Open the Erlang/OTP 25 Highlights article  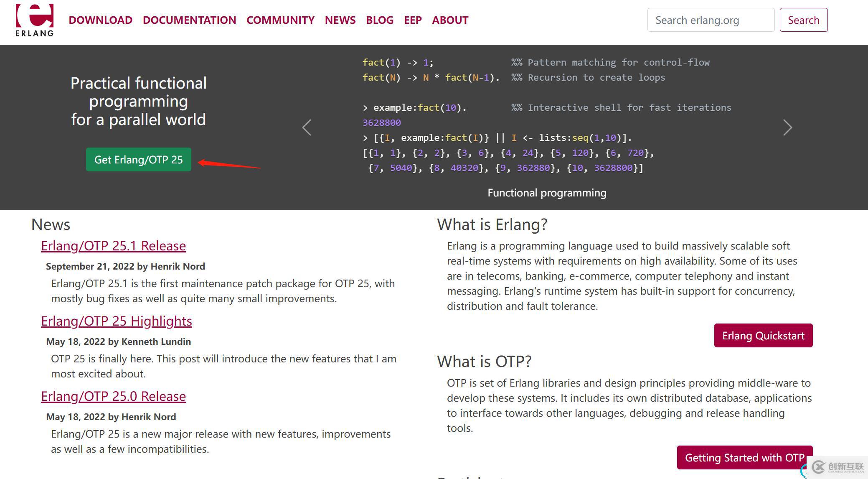coord(116,321)
